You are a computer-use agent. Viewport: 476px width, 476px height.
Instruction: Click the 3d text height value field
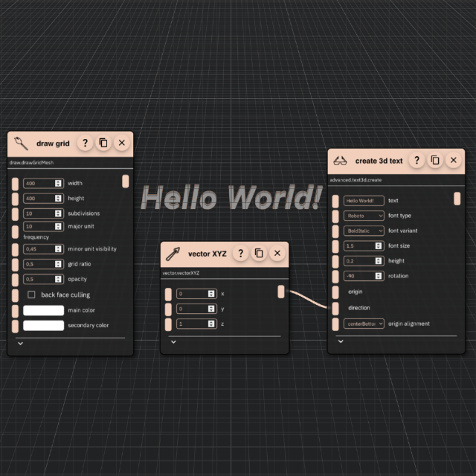point(364,261)
